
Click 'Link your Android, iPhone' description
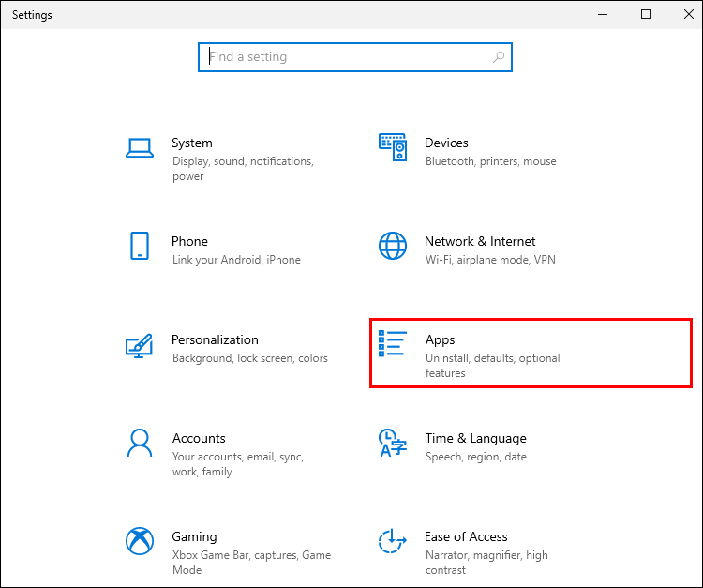pos(236,260)
